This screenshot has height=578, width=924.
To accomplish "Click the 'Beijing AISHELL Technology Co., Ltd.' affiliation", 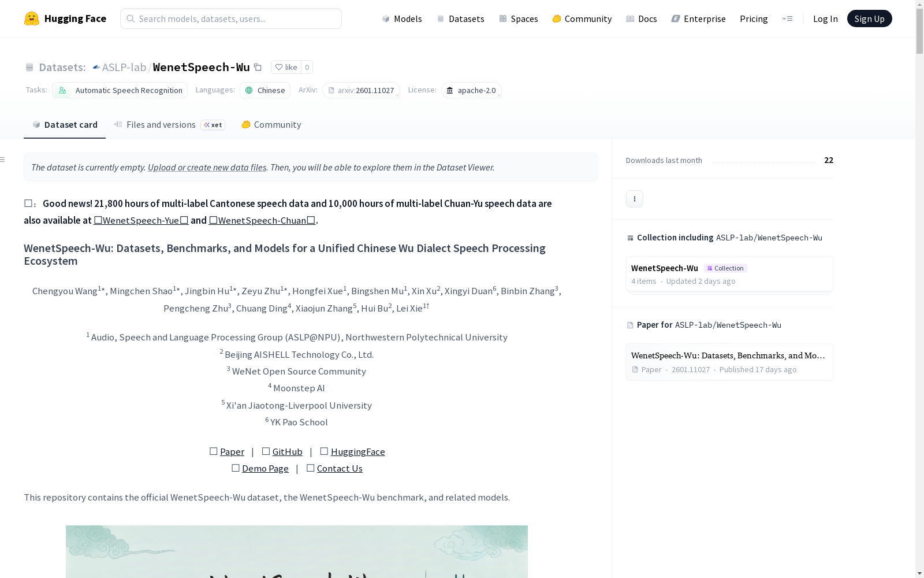I will [299, 354].
